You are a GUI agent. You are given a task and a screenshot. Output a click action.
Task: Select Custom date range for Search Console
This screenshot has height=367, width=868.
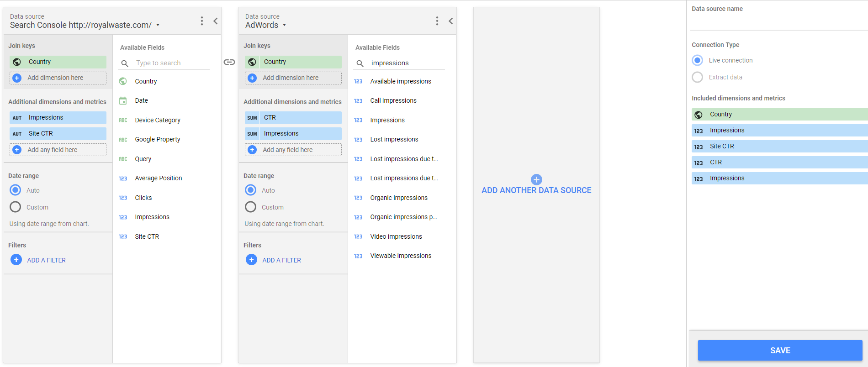16,207
